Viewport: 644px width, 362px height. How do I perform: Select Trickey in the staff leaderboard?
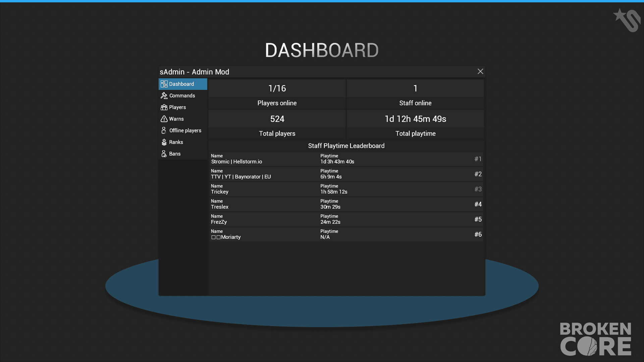pyautogui.click(x=346, y=189)
